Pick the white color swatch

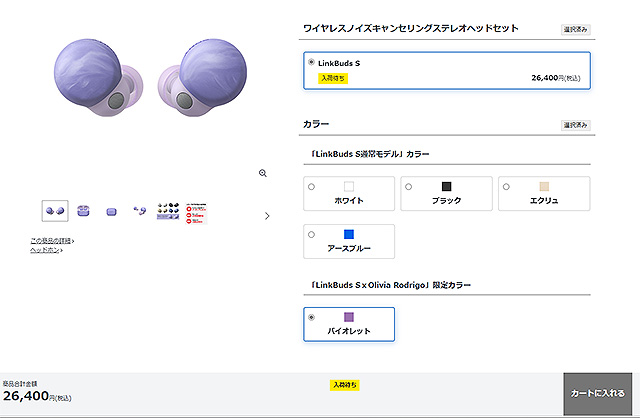coord(349,187)
